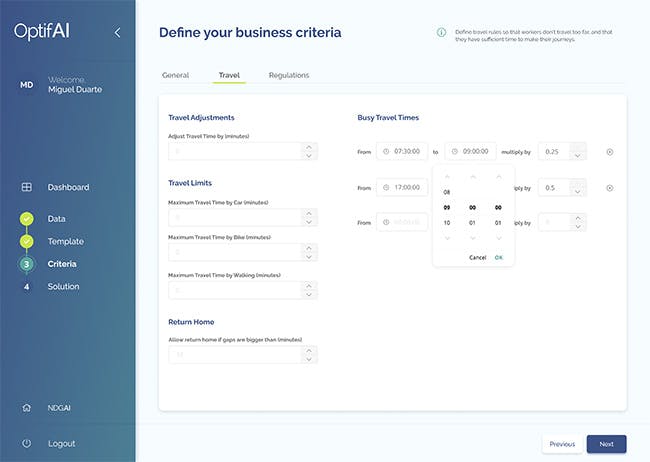Click the Logout power icon
Image resolution: width=650 pixels, height=462 pixels.
27,443
